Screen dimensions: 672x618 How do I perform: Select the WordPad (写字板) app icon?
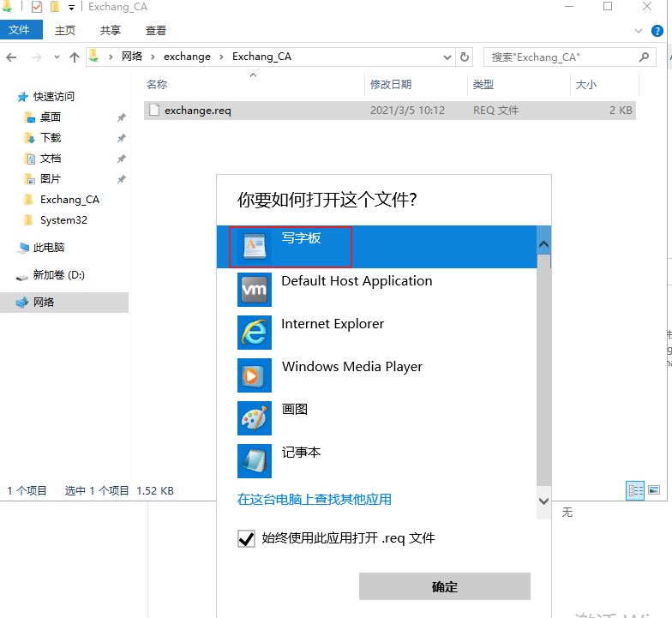(255, 247)
